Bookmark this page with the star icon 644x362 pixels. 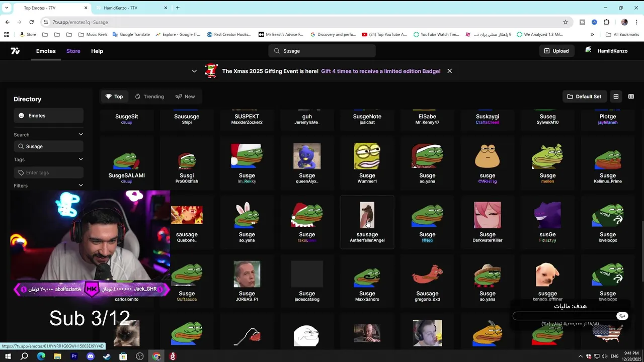coord(566,22)
